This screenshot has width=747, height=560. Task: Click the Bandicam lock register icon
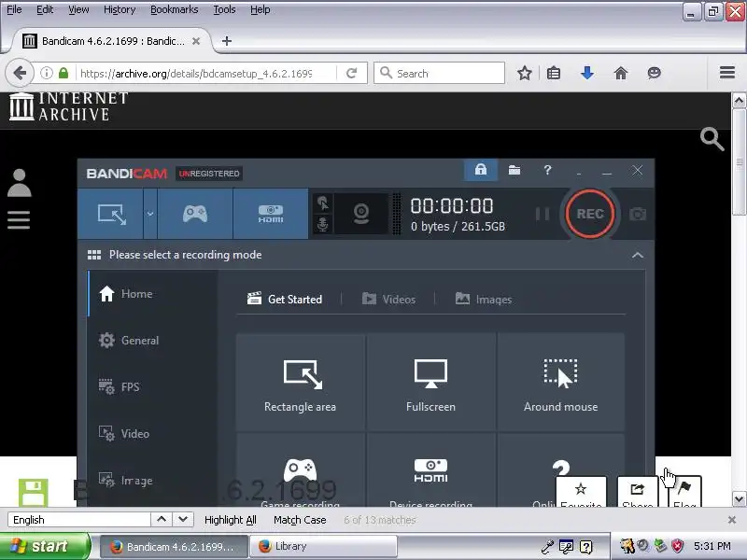tap(480, 170)
